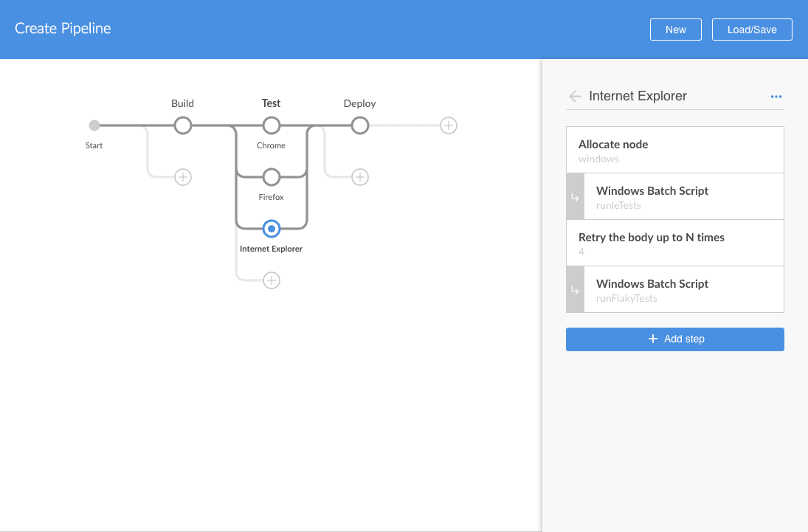Screen dimensions: 808x532
Task: Open the runFlakyTests Windows Batch Script step
Action: (683, 290)
